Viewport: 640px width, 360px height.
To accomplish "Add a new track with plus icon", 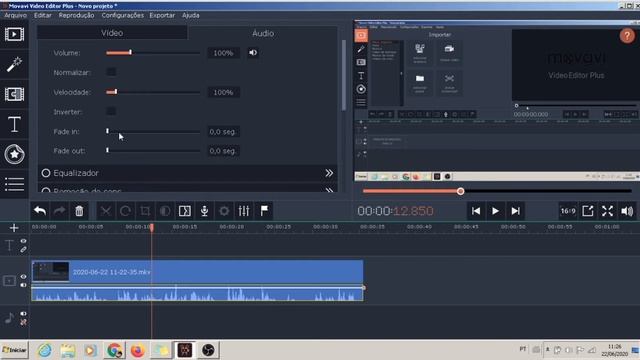I will 14,228.
